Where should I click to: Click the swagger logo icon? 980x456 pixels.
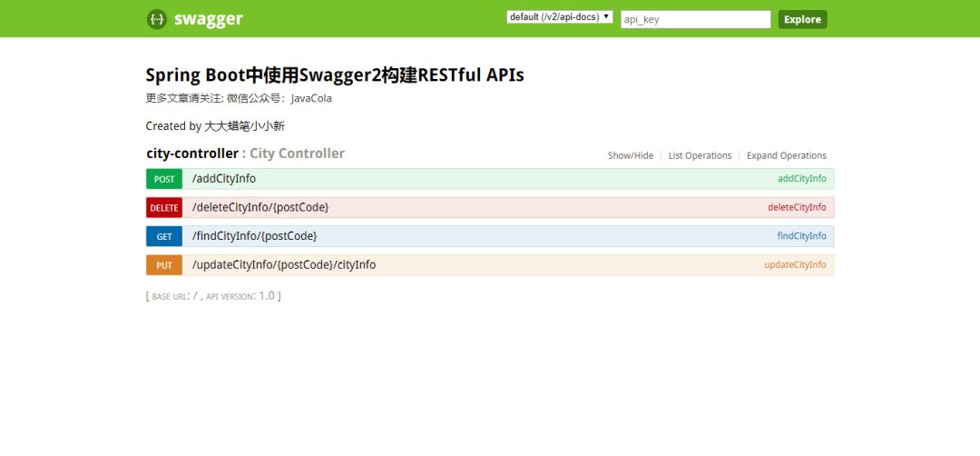click(x=157, y=19)
